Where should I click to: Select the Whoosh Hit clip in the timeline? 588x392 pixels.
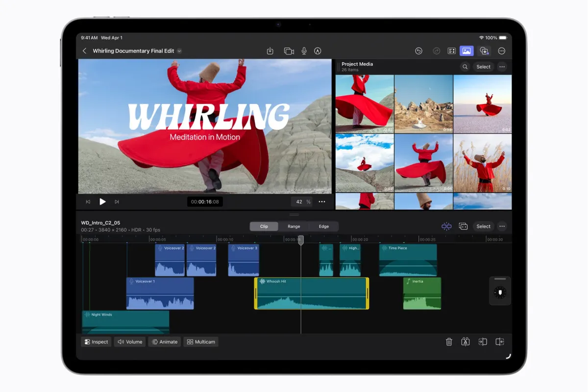311,293
